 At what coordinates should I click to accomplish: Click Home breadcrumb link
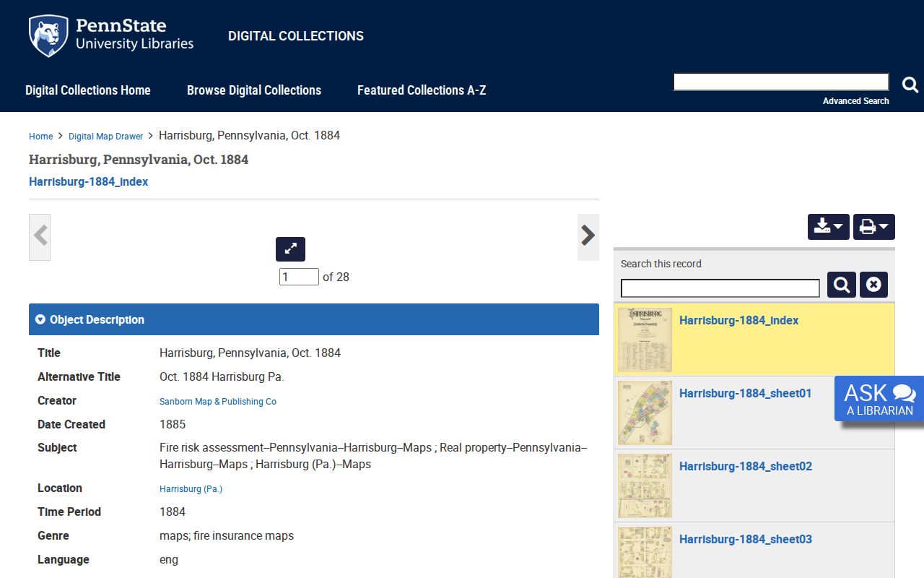click(40, 137)
